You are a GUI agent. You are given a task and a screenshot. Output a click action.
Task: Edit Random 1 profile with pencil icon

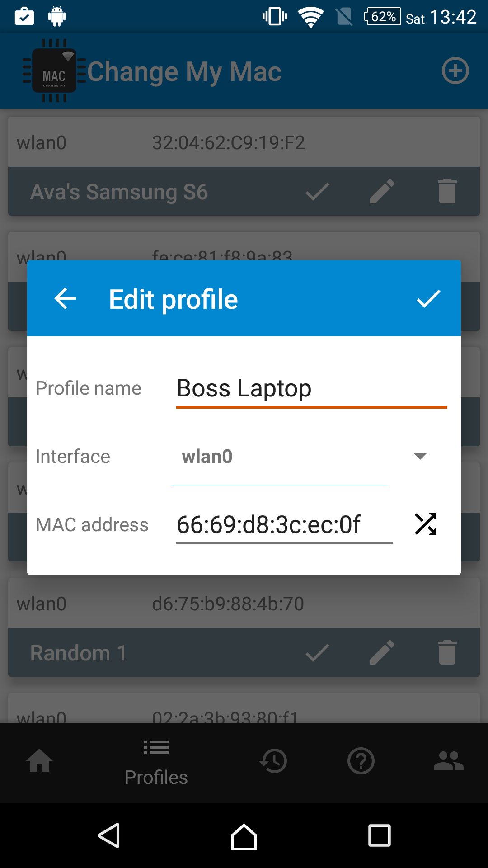(x=382, y=653)
